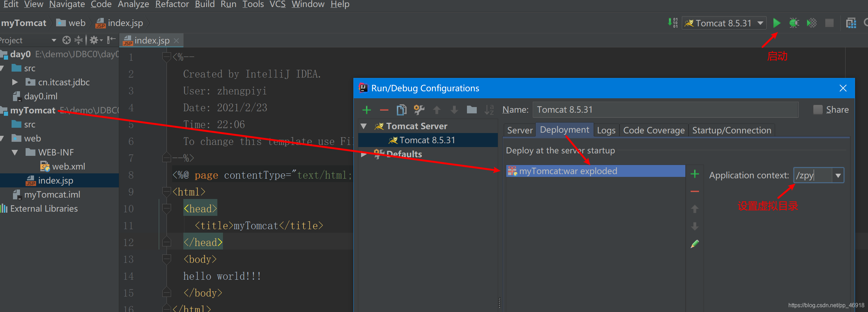Screen dimensions: 868x312
Task: Open the Navigate menu
Action: (x=67, y=4)
